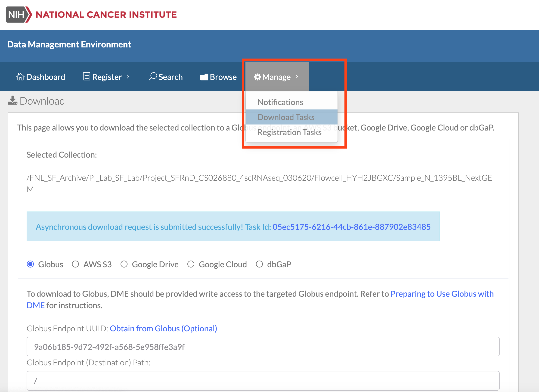Click the Search magnifier icon
539x392 pixels.
(x=153, y=76)
